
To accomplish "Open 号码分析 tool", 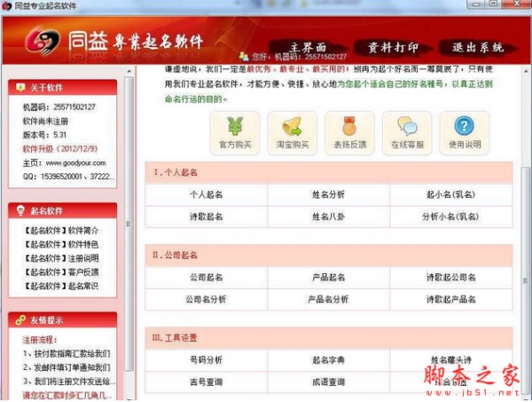I will point(207,360).
